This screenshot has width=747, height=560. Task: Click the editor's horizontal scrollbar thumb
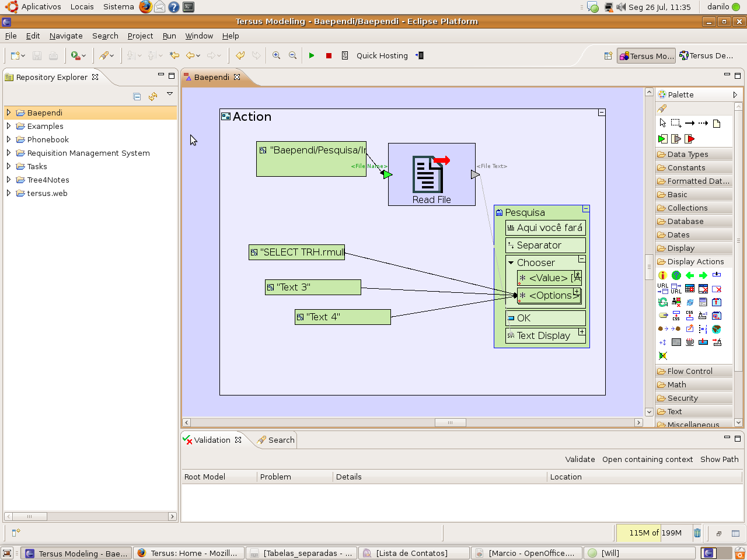[450, 422]
